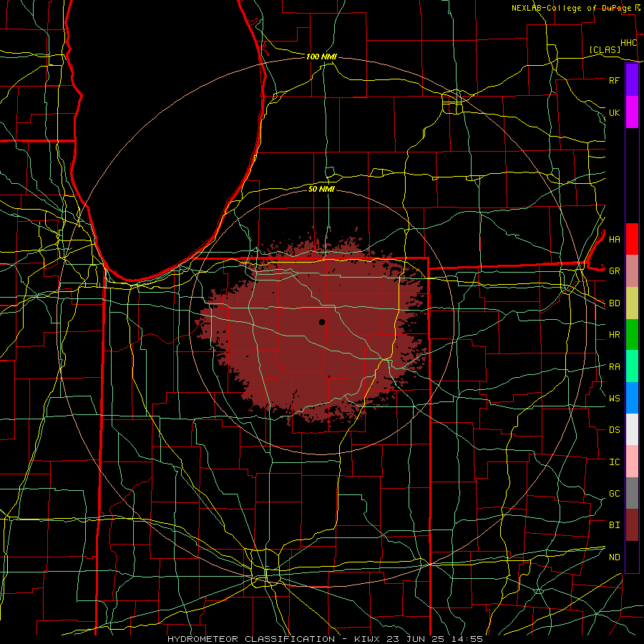The height and width of the screenshot is (644, 644).
Task: Click the "RF" legend label
Action: coord(614,80)
